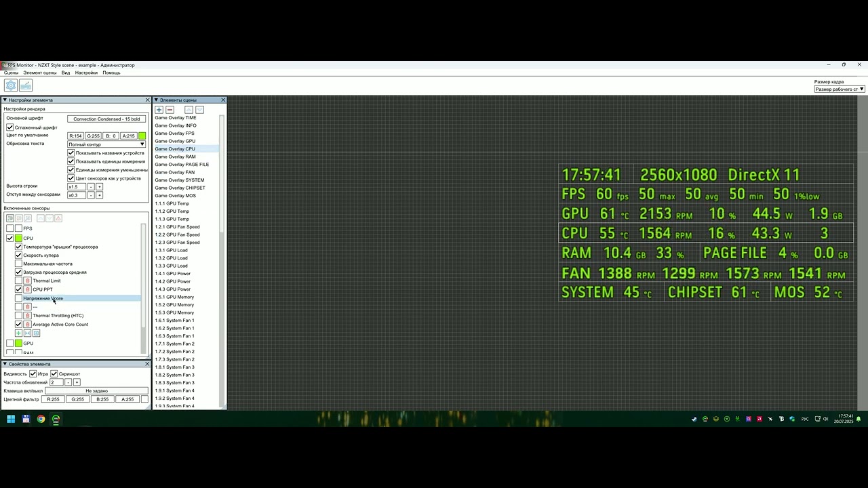Open Google Chrome from the taskbar
The height and width of the screenshot is (488, 868).
[41, 419]
